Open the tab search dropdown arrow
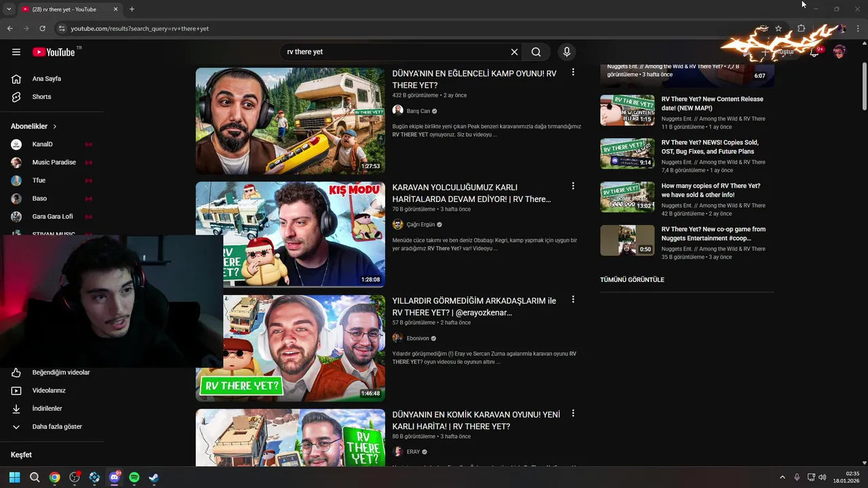Viewport: 868px width, 488px height. coord(9,9)
